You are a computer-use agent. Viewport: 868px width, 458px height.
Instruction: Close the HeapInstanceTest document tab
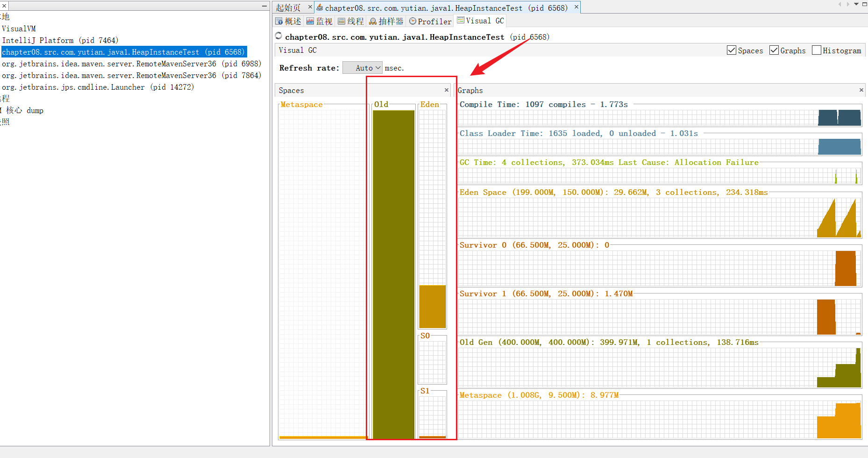(x=576, y=7)
